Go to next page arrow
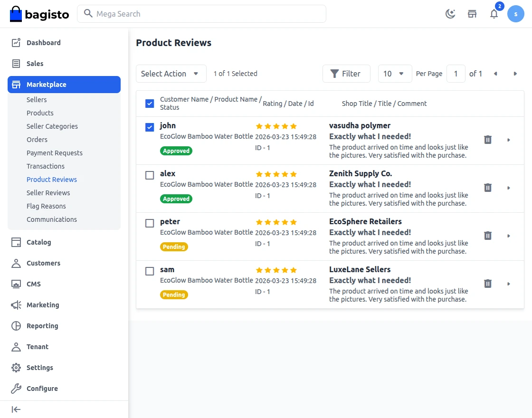Viewport: 532px width, 418px height. tap(515, 74)
